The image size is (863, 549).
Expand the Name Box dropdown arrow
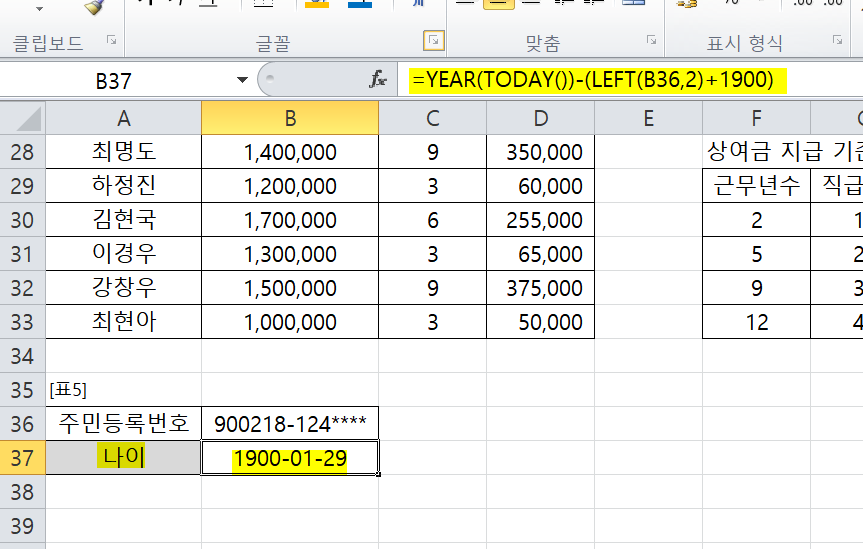coord(242,81)
